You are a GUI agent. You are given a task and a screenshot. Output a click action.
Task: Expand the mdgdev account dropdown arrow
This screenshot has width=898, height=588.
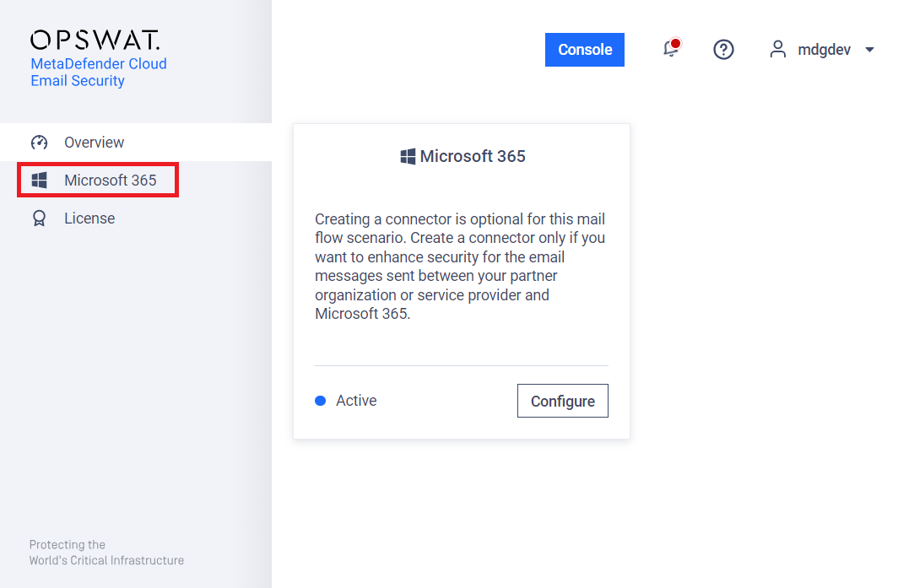tap(869, 50)
